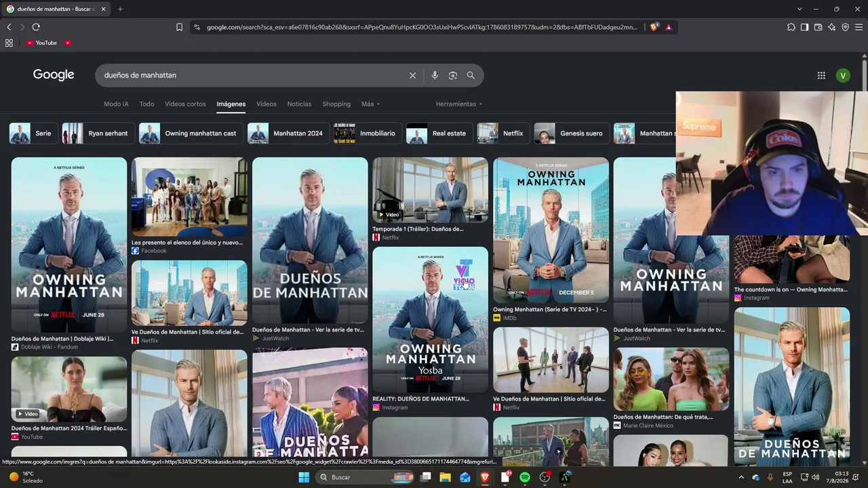Filter images by the Netflix chip

pyautogui.click(x=503, y=134)
